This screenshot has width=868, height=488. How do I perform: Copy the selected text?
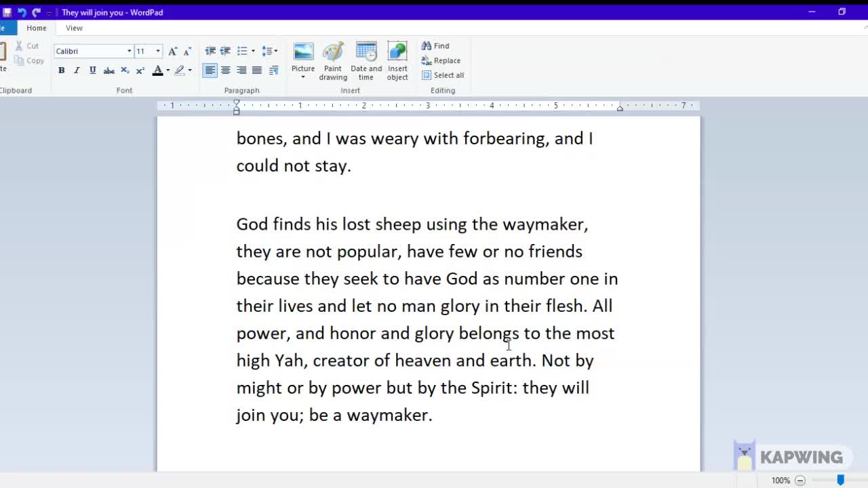[x=28, y=60]
